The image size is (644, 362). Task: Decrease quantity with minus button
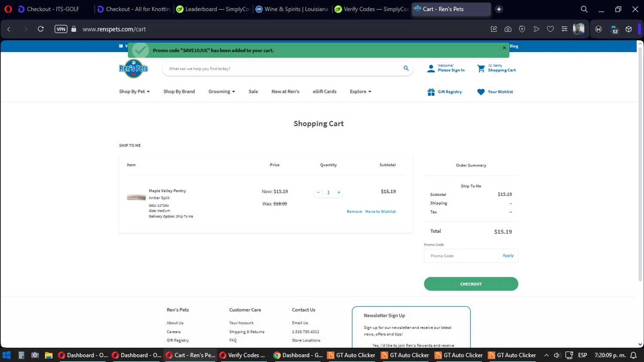point(318,192)
